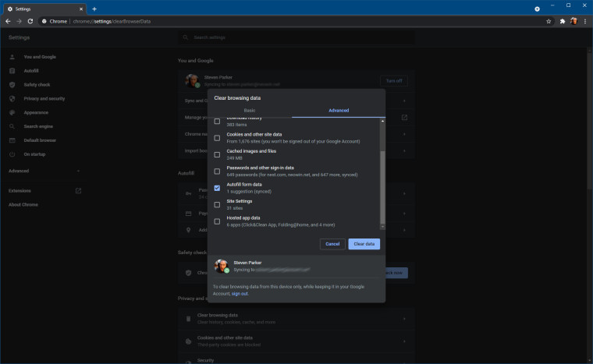Close the Settings browser tab

pos(80,8)
